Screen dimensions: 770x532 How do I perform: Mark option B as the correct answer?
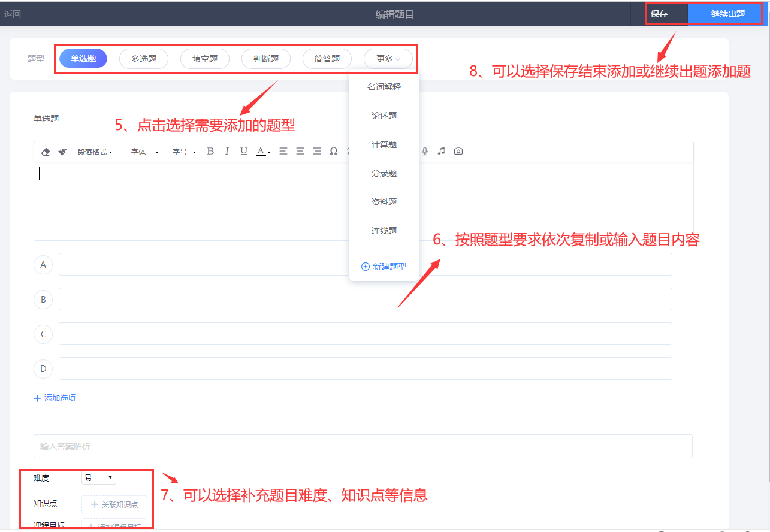(43, 299)
